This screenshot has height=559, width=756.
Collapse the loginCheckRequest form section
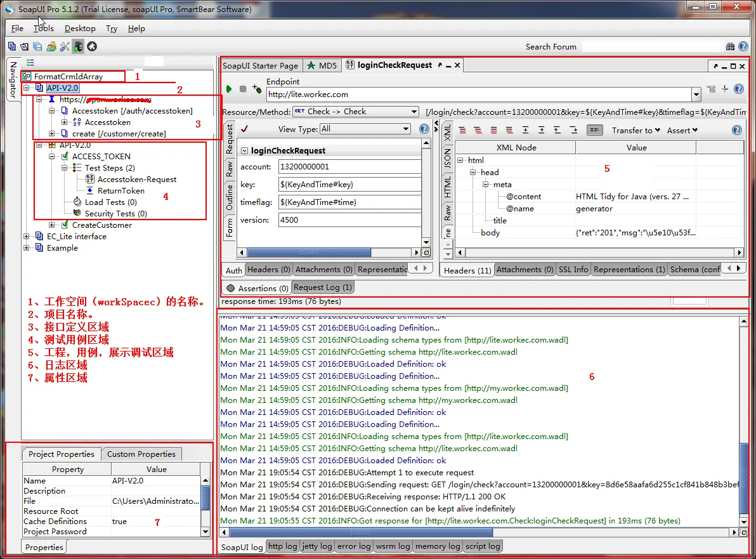[244, 150]
